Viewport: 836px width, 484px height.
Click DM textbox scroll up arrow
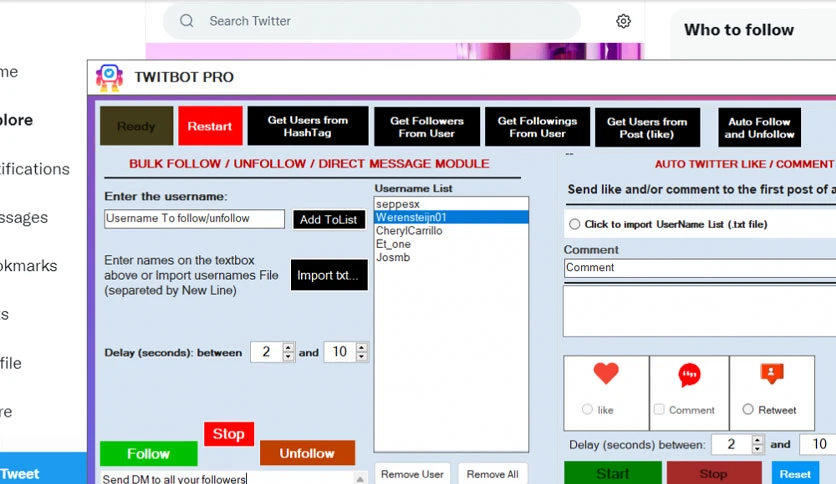pos(360,479)
